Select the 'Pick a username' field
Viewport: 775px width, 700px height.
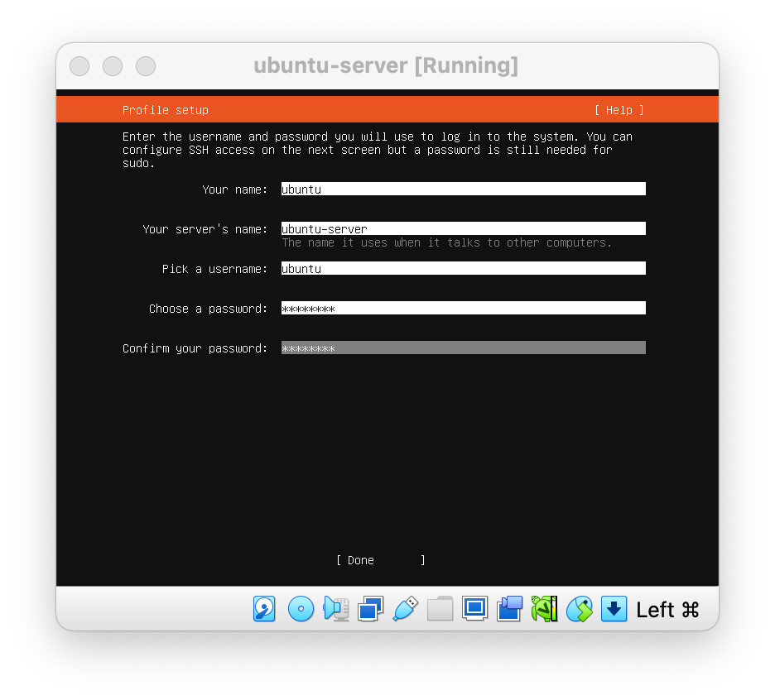[x=463, y=269]
